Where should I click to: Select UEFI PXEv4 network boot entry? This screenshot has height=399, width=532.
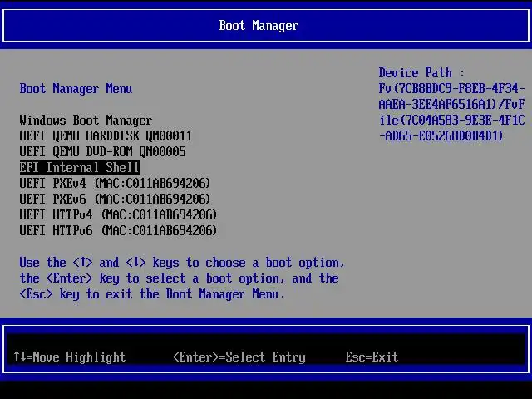pyautogui.click(x=115, y=183)
